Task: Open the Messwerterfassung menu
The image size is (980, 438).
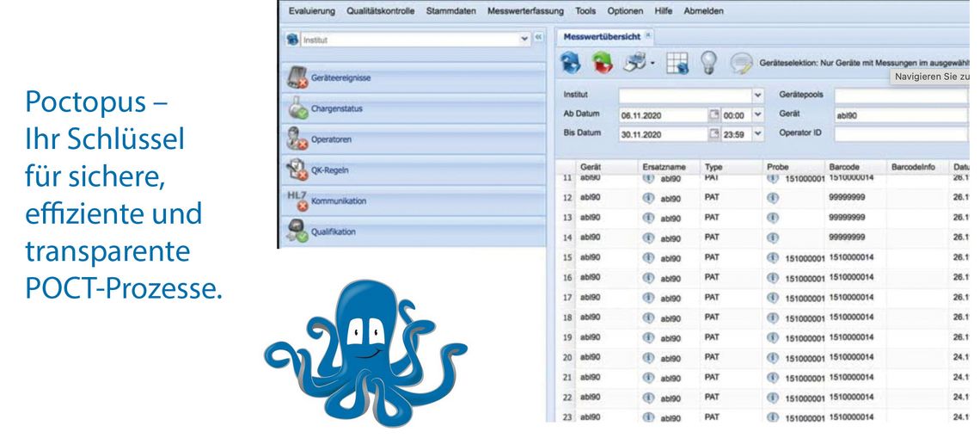Action: click(525, 10)
